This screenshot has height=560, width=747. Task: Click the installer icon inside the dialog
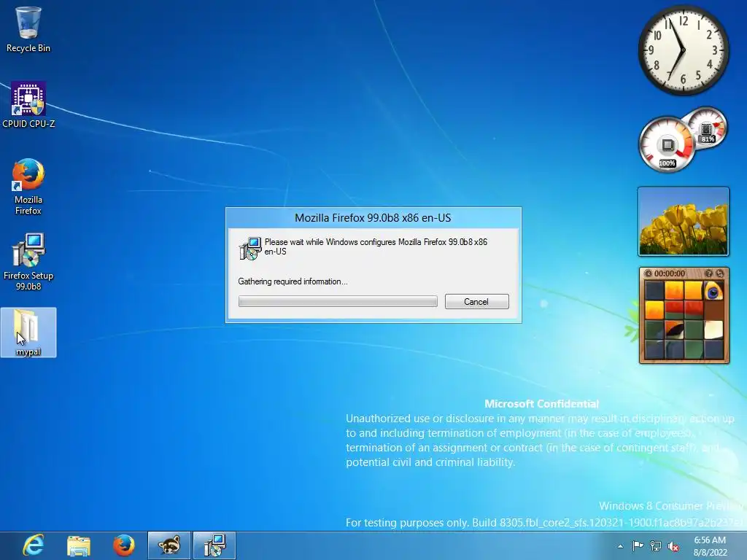coord(250,248)
